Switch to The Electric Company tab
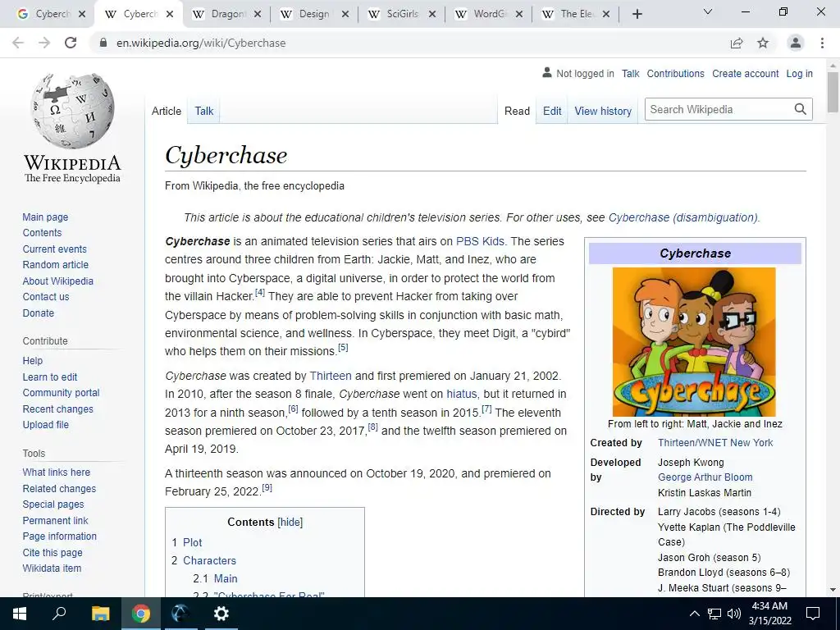The image size is (840, 630). point(573,14)
